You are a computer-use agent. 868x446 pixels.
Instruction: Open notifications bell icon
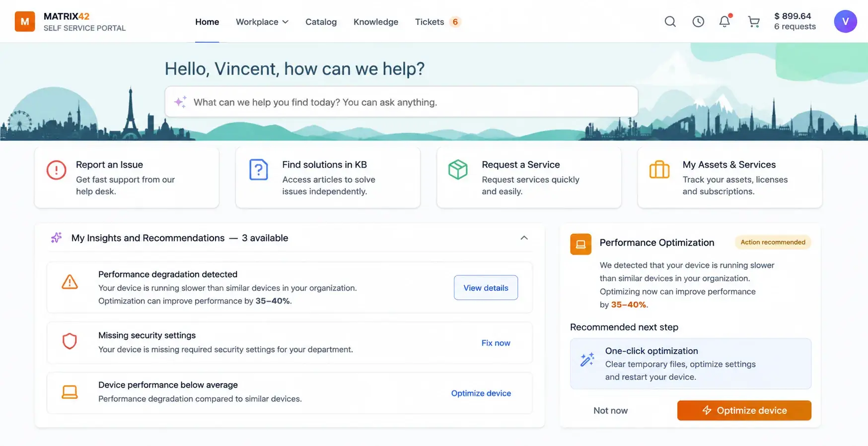[x=725, y=21]
